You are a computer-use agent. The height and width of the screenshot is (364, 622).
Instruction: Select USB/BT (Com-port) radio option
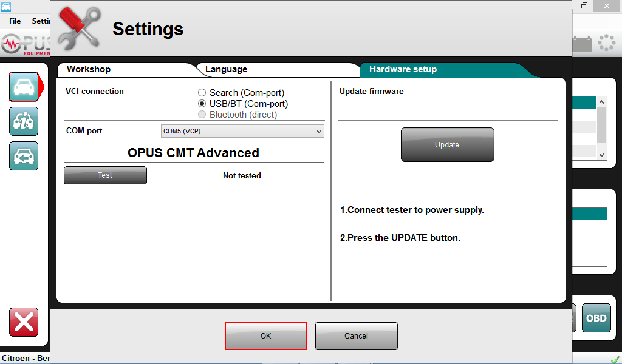coord(202,104)
